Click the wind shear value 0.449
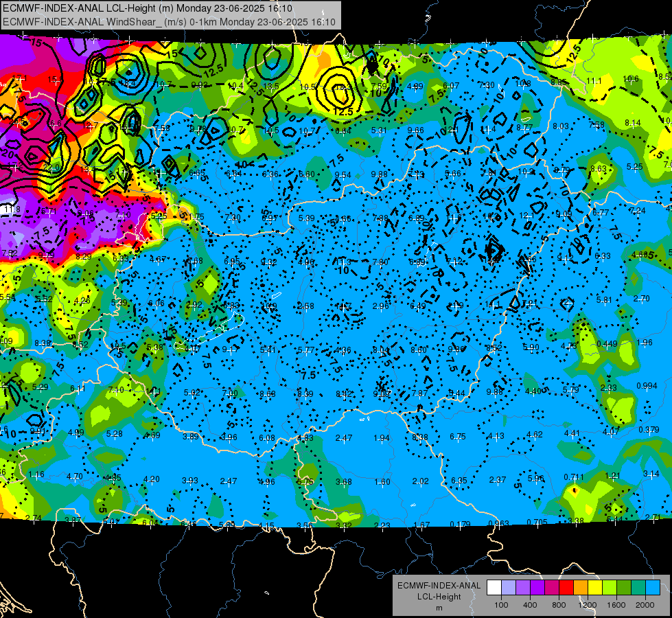This screenshot has width=672, height=618. click(x=607, y=343)
